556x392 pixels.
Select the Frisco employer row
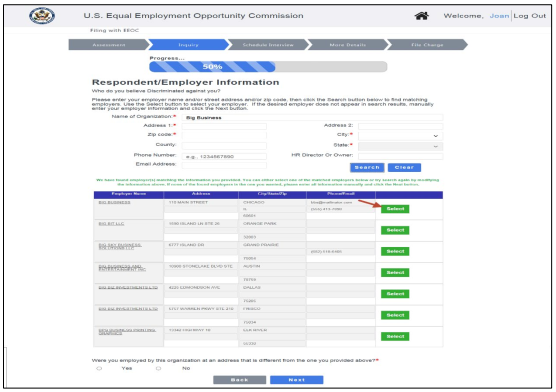[x=395, y=315]
